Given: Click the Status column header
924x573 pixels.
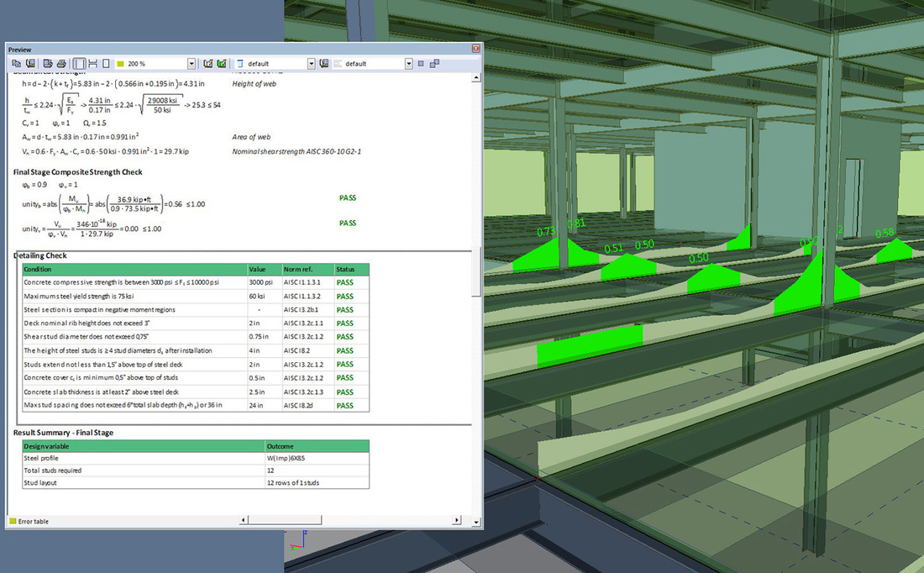Looking at the screenshot, I should (x=352, y=270).
